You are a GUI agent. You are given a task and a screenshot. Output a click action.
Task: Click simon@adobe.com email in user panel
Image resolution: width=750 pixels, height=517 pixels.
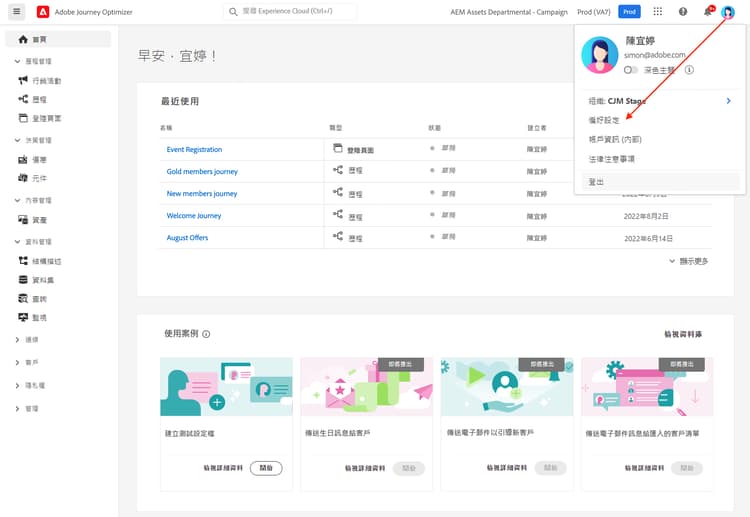pos(654,55)
